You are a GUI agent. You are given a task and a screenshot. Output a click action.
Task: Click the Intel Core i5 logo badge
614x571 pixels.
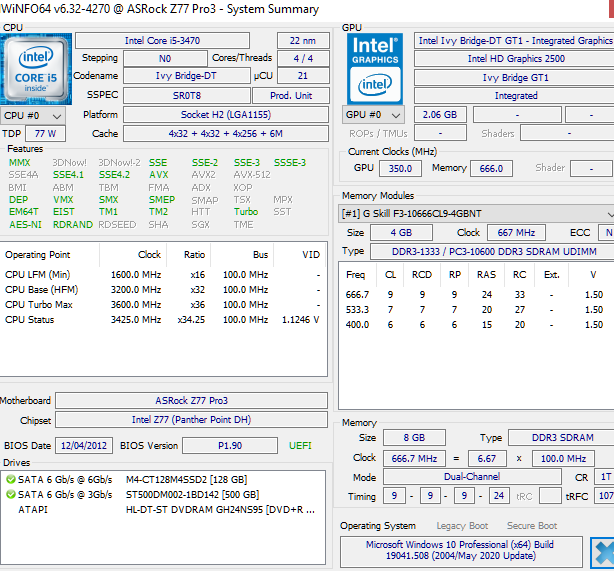[36, 69]
